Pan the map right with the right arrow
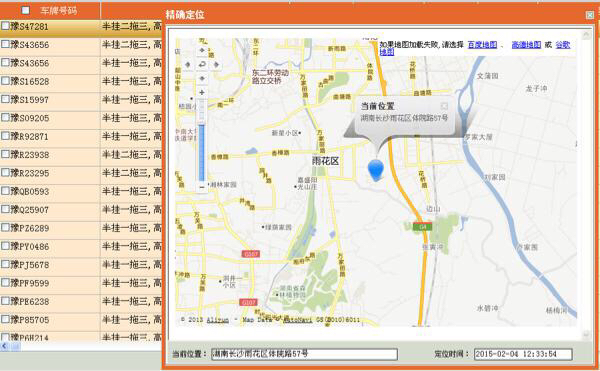Screen dimensions: 600x371 coord(216,65)
